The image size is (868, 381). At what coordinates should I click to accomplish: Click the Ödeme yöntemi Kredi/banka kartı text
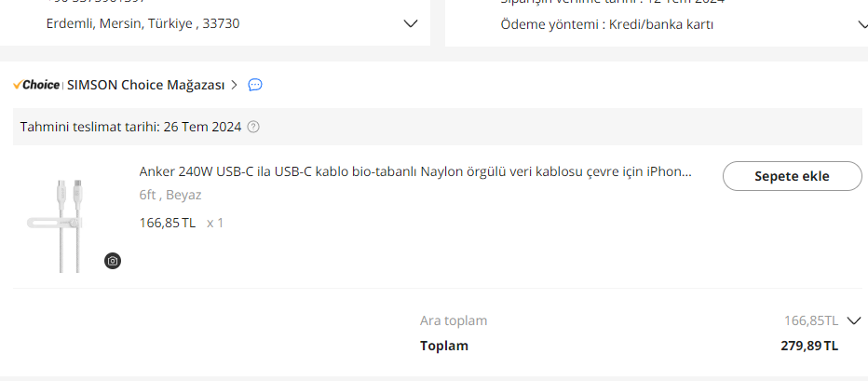point(606,24)
